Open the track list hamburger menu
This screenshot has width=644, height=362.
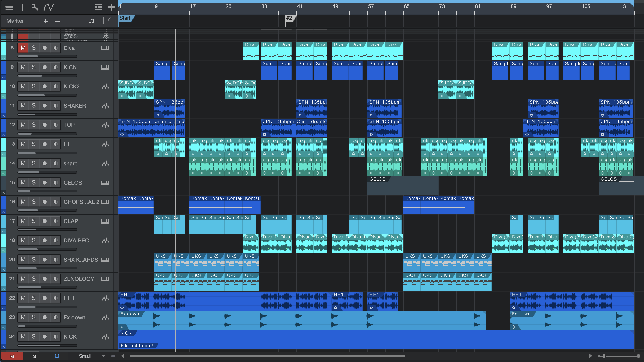(x=9, y=7)
